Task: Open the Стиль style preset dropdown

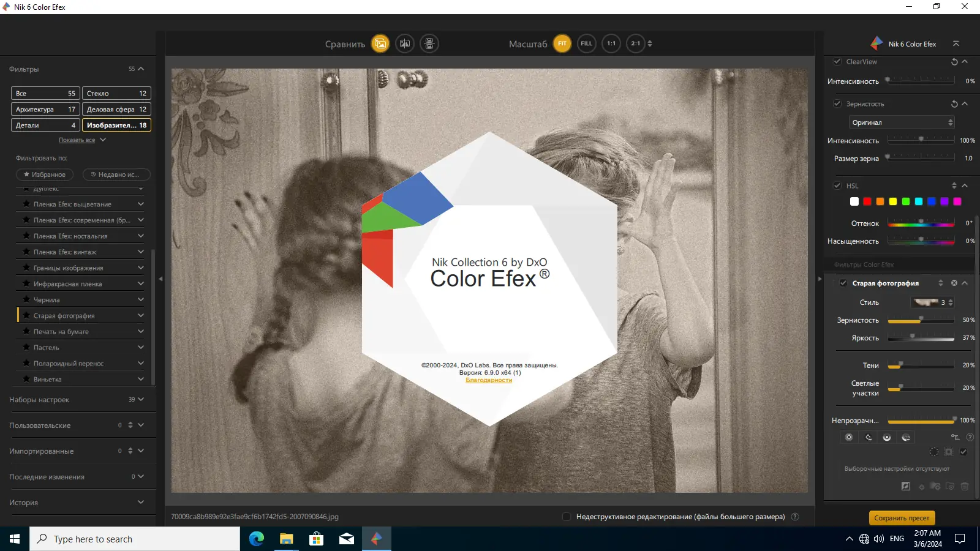Action: pos(932,302)
